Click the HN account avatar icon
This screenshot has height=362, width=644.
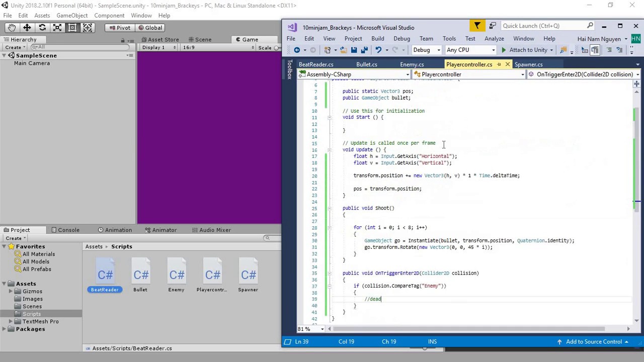coord(635,39)
